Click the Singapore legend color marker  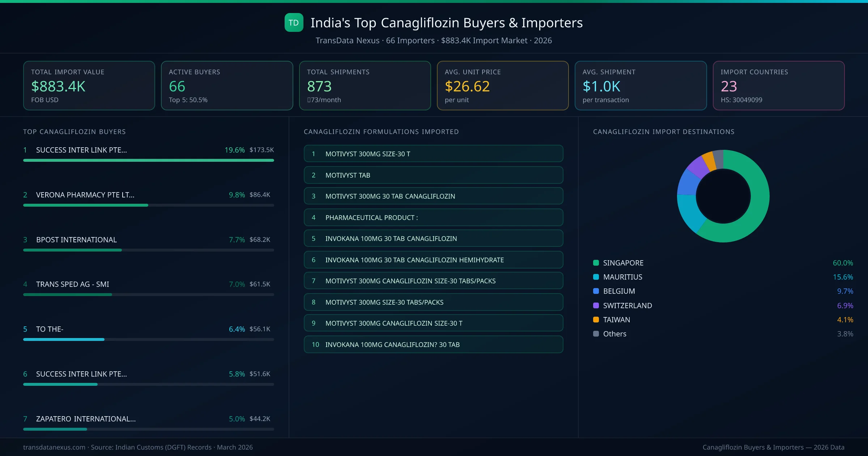point(595,263)
